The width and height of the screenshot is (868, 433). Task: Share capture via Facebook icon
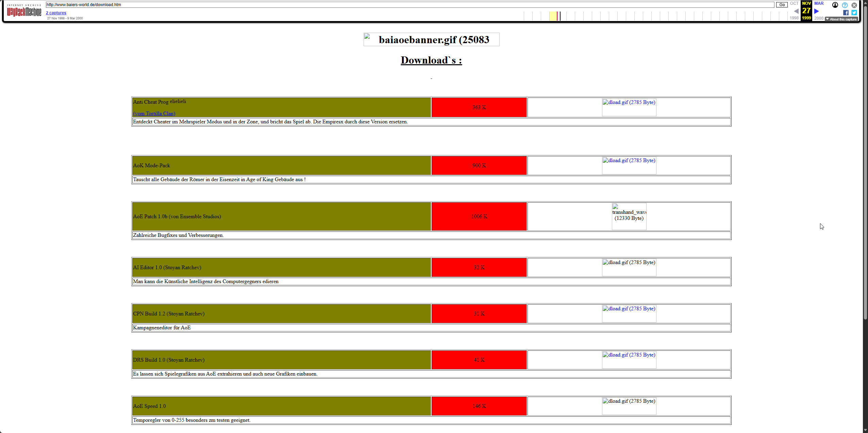(846, 13)
